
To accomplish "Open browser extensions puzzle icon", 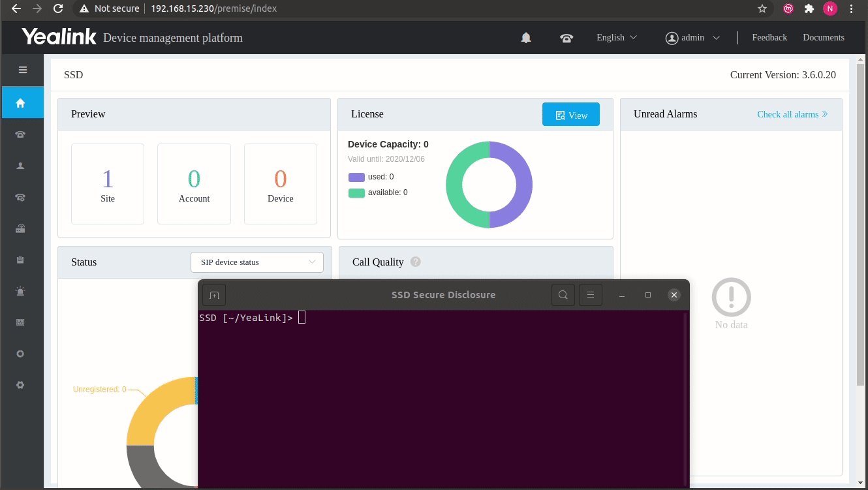I will [809, 8].
